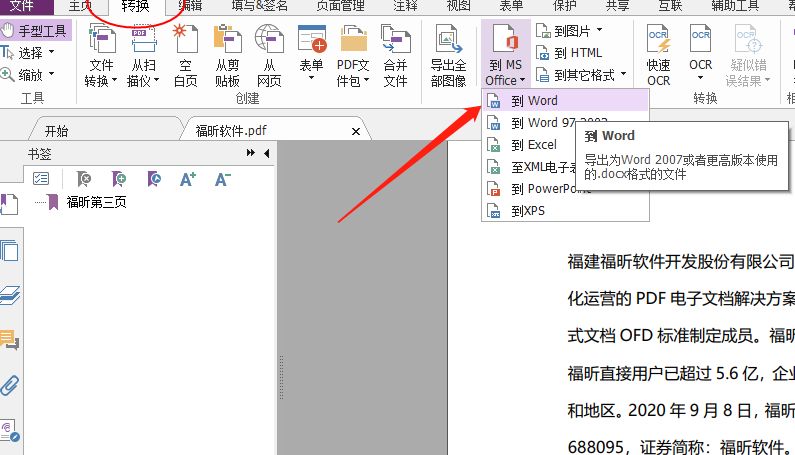Open the PDF文件包 portfolio dropdown
The height and width of the screenshot is (455, 795).
tap(353, 56)
